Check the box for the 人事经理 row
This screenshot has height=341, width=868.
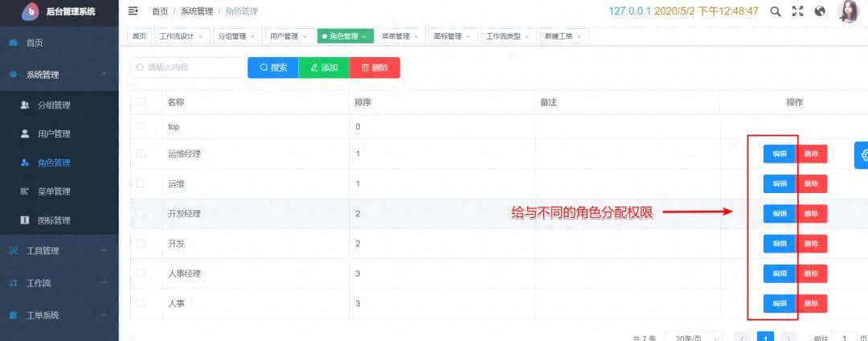click(140, 273)
